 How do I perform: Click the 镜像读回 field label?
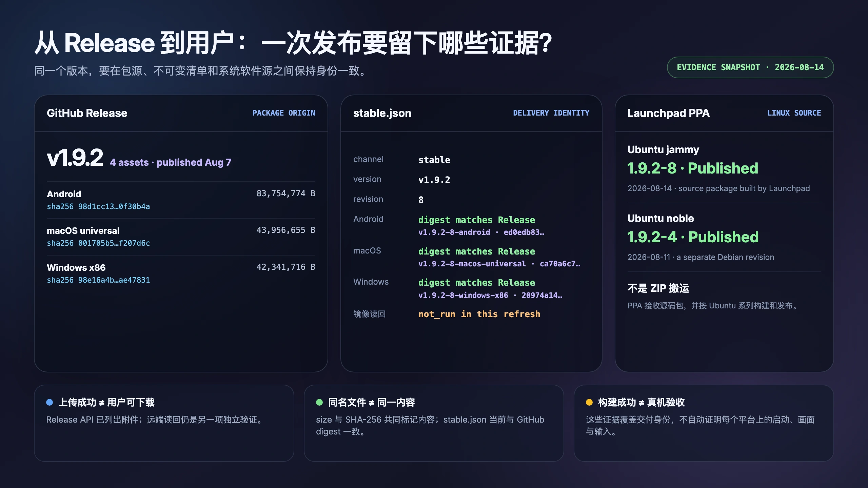[370, 314]
